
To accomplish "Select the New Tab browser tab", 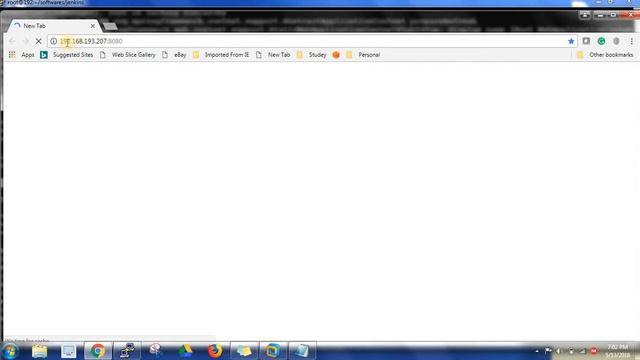I will pyautogui.click(x=53, y=26).
